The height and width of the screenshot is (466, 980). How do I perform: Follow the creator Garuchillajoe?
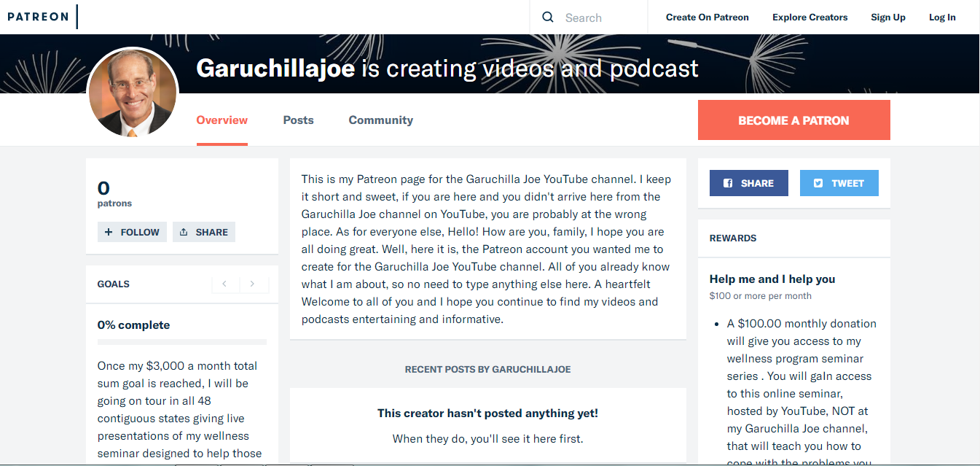point(132,232)
